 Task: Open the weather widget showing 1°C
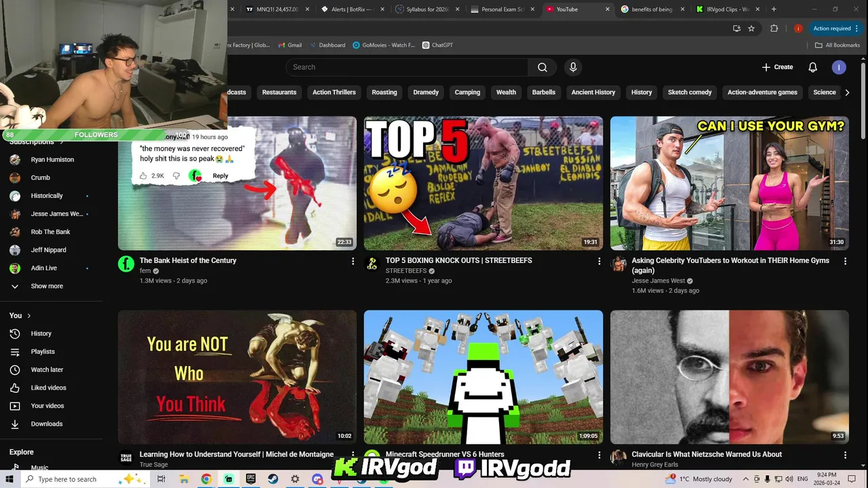(699, 479)
